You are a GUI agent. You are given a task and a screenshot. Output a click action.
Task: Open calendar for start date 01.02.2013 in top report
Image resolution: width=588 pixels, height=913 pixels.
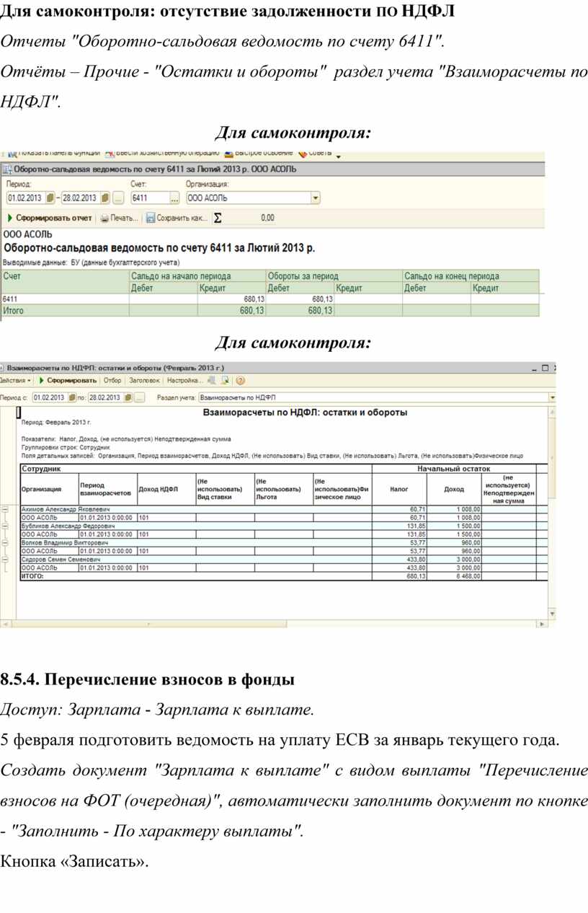coord(50,198)
